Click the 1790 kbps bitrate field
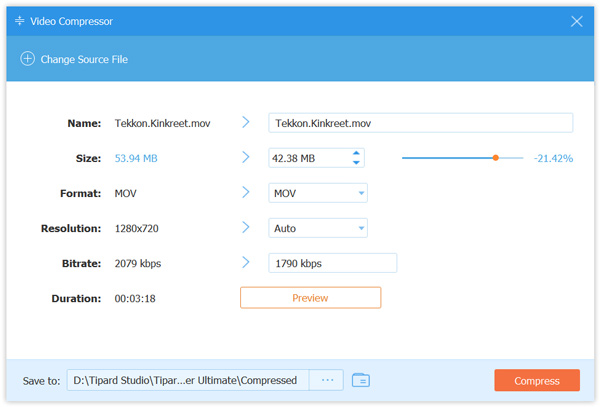600x407 pixels. [333, 263]
